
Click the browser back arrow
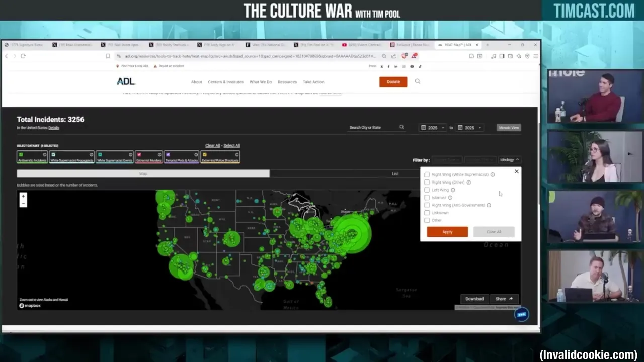tap(7, 56)
